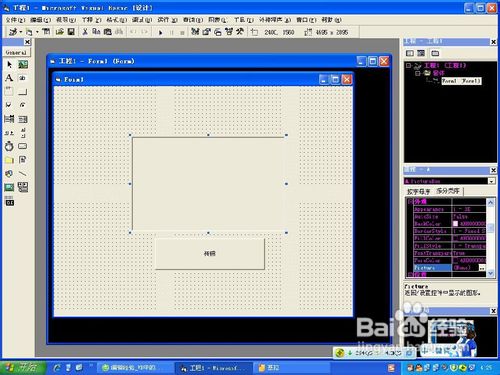Open the 视图 (View) menu

click(66, 20)
